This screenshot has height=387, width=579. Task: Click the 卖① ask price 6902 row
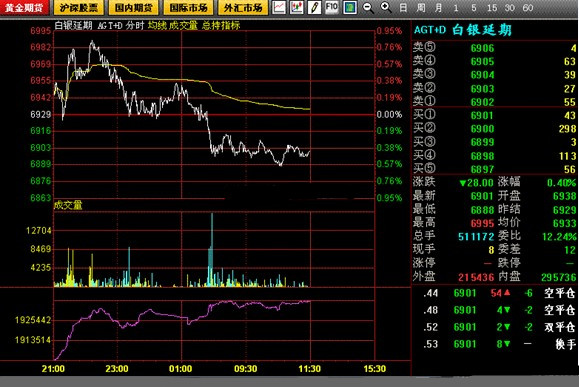tap(494, 102)
